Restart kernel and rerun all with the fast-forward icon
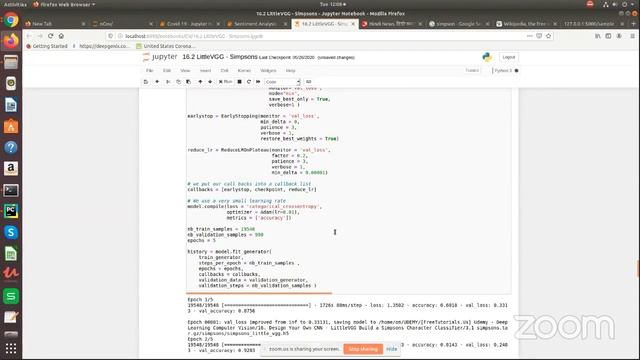The image size is (640, 360). (x=258, y=82)
